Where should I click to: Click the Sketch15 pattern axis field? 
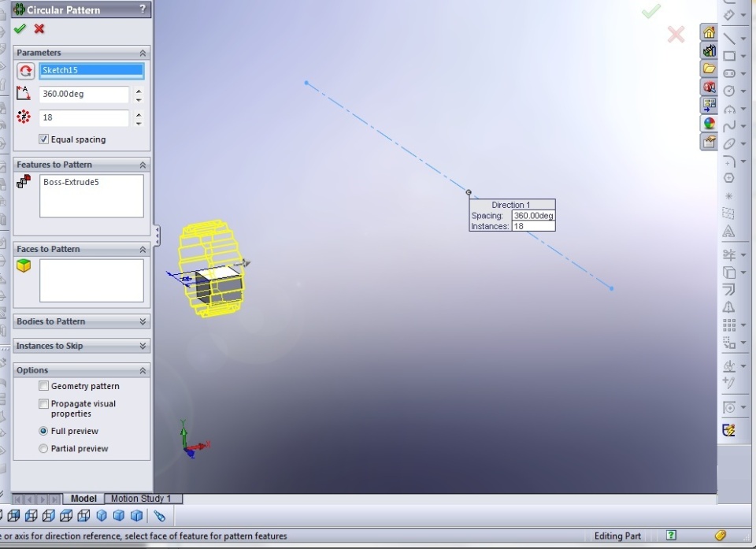click(x=91, y=70)
